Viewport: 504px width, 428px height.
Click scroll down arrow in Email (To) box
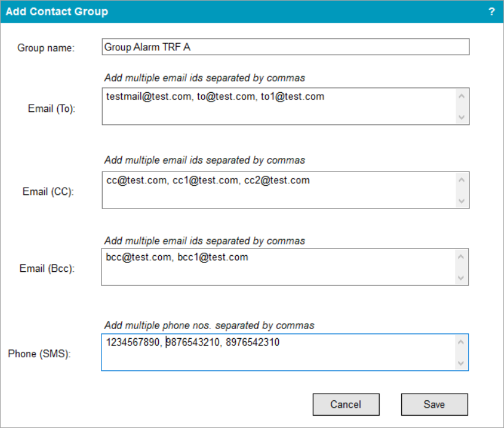(x=462, y=117)
